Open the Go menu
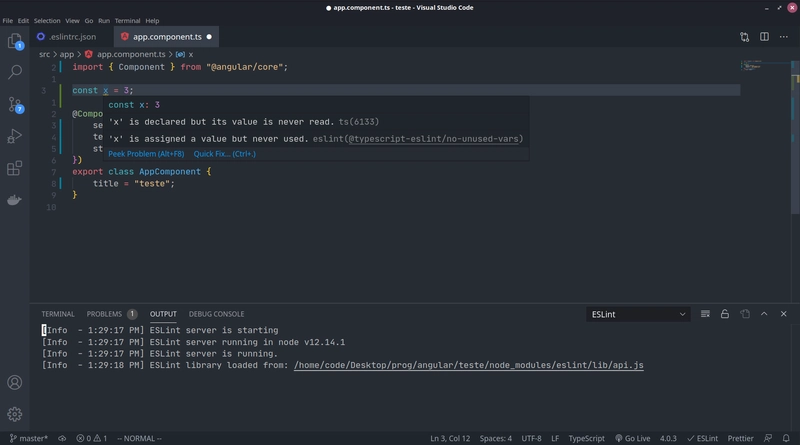Screen dimensions: 800x445 point(89,21)
